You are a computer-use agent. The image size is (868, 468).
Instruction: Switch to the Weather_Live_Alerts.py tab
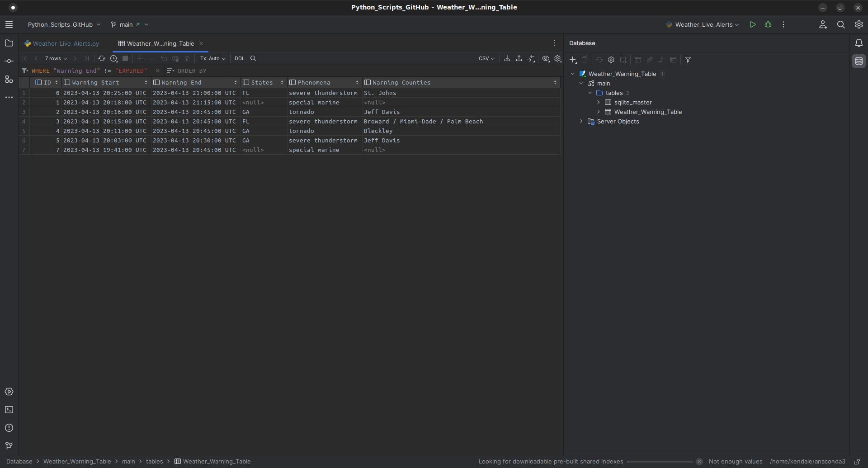coord(66,44)
